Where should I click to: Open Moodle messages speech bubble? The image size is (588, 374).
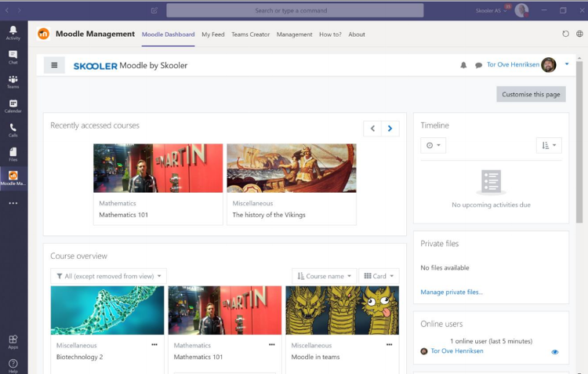pyautogui.click(x=478, y=65)
